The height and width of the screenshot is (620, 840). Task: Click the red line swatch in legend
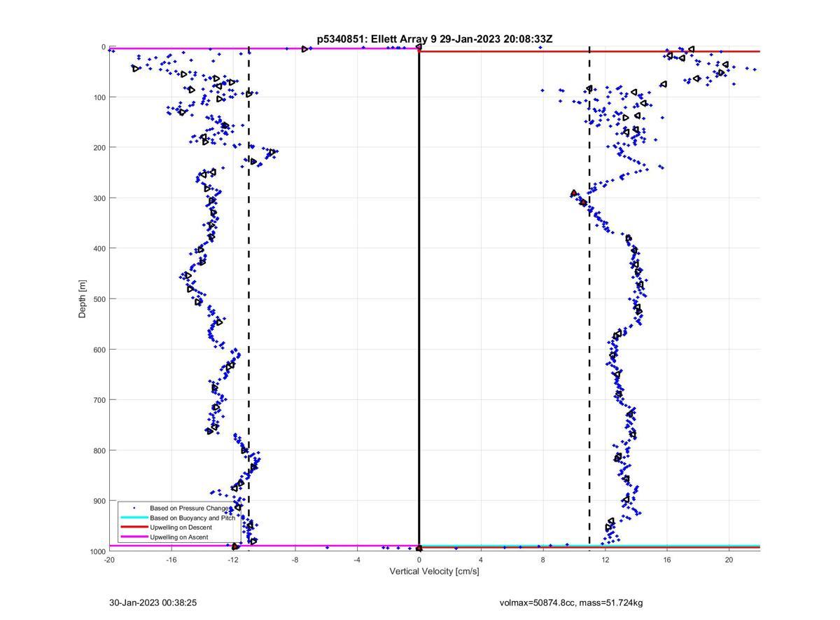click(x=134, y=527)
